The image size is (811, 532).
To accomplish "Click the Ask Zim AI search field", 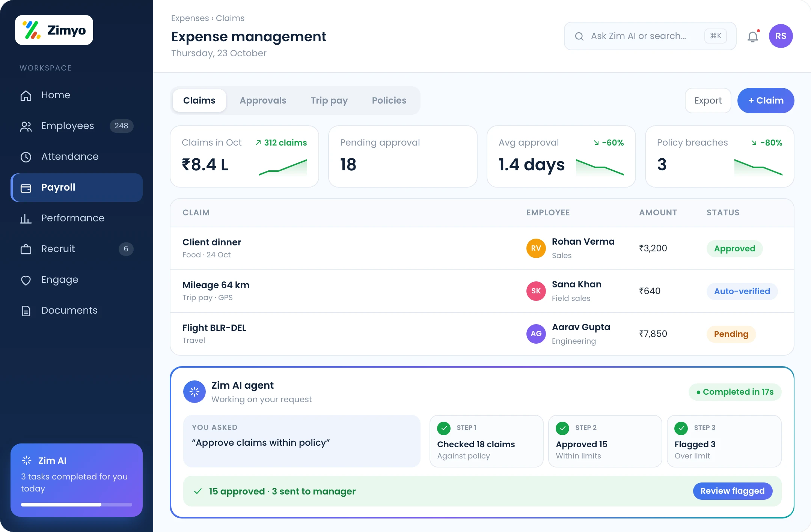I will pyautogui.click(x=650, y=36).
